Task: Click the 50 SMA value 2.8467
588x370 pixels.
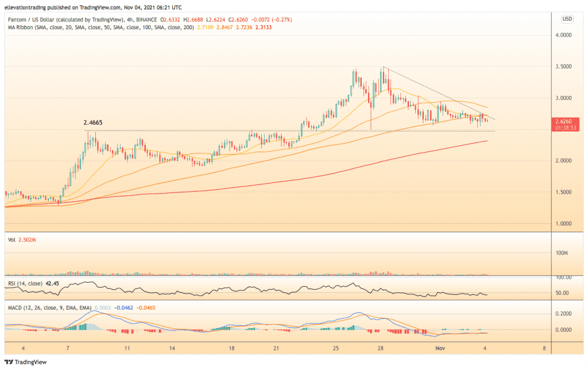Action: (225, 28)
